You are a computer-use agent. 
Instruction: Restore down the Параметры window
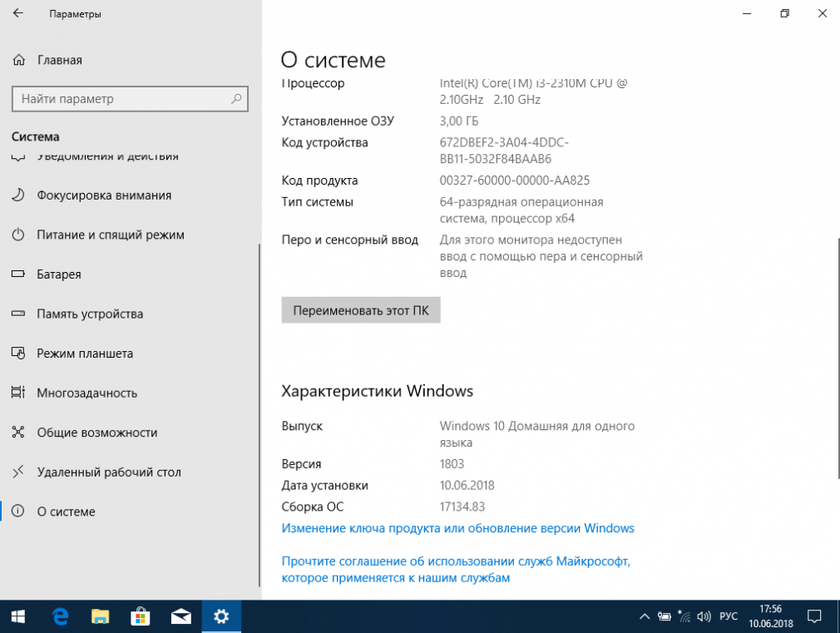(784, 13)
